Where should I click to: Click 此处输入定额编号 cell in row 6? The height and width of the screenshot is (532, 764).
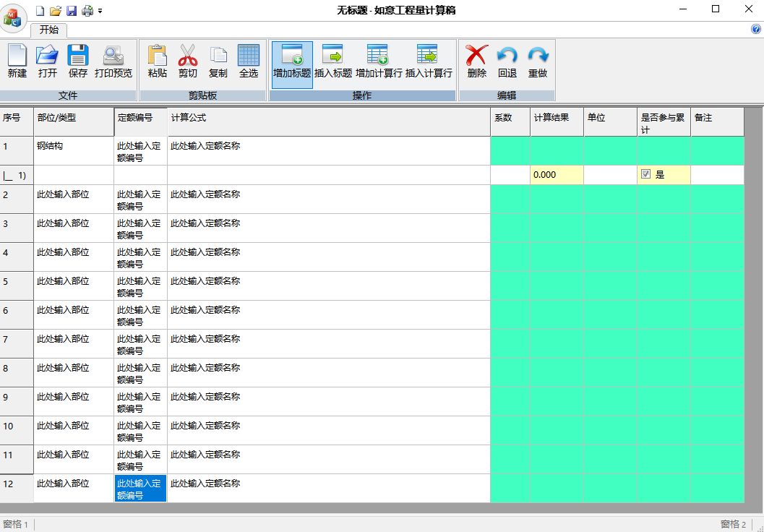141,315
